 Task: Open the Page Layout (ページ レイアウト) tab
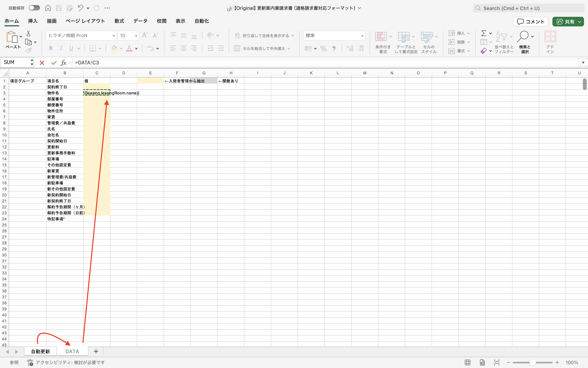(x=85, y=21)
